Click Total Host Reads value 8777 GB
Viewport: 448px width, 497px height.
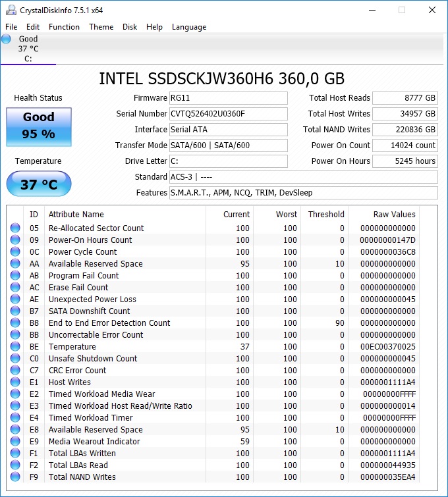point(405,98)
